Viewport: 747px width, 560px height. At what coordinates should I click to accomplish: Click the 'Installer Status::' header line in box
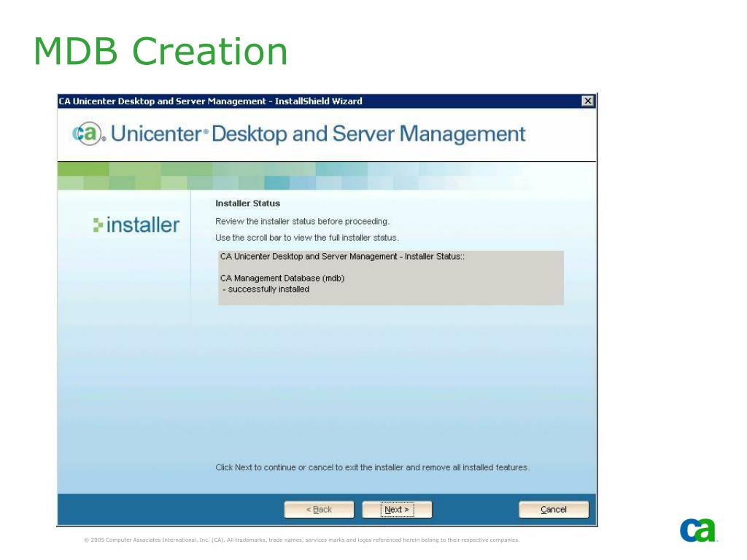pyautogui.click(x=343, y=256)
